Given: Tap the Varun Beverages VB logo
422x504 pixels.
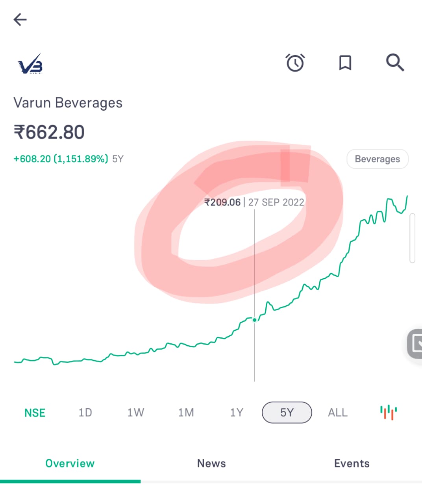Looking at the screenshot, I should 30,64.
